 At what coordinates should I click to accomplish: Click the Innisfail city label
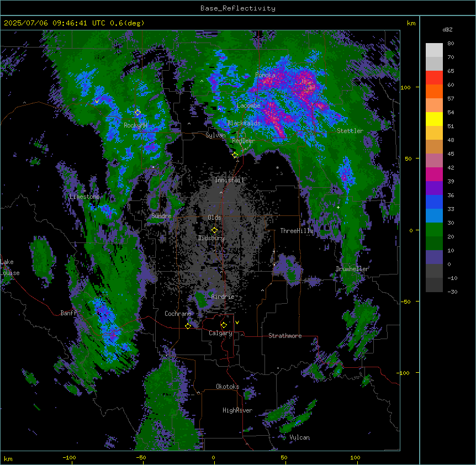point(230,180)
